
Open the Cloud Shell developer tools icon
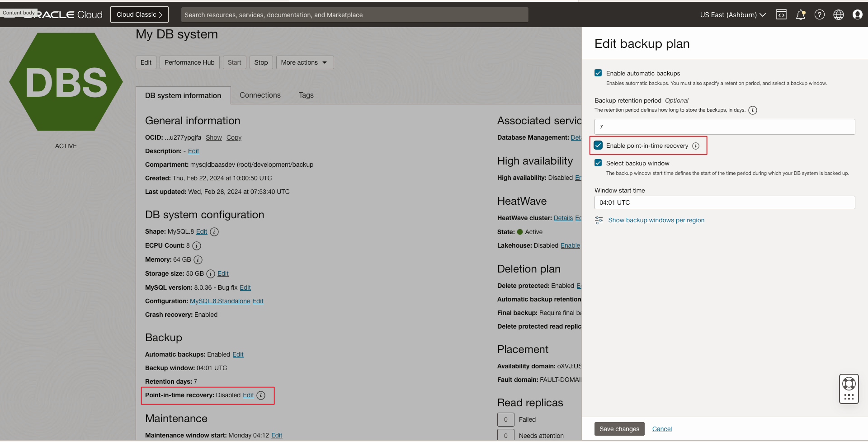click(x=781, y=15)
